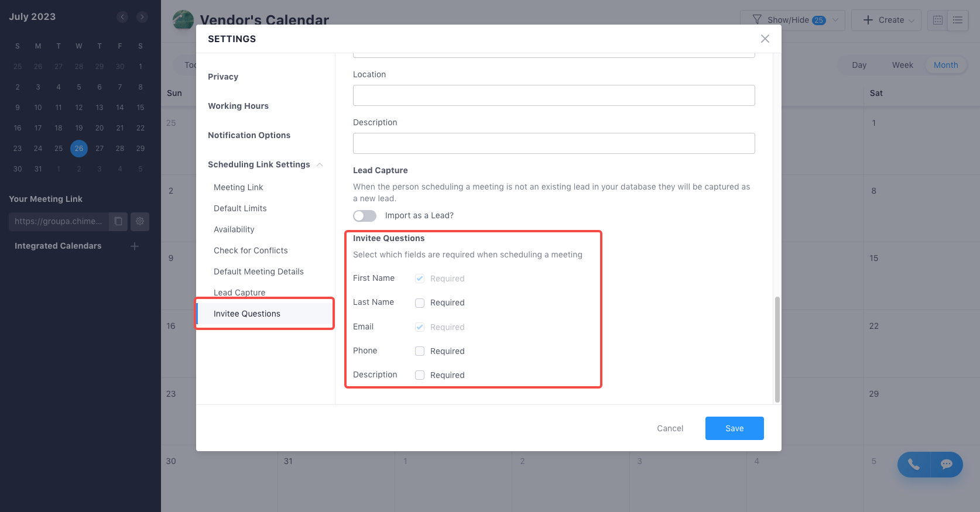Viewport: 980px width, 512px height.
Task: Check Required for Last Name
Action: (x=420, y=303)
